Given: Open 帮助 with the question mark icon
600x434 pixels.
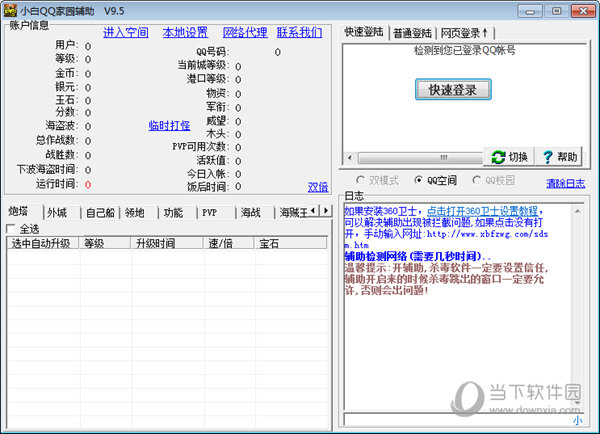Looking at the screenshot, I should 559,157.
